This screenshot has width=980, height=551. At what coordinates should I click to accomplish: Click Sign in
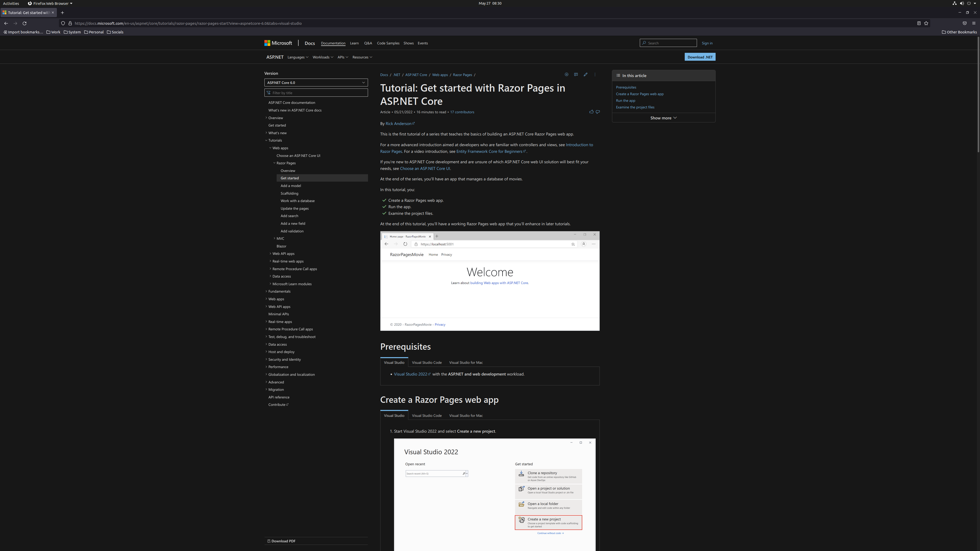pos(707,43)
